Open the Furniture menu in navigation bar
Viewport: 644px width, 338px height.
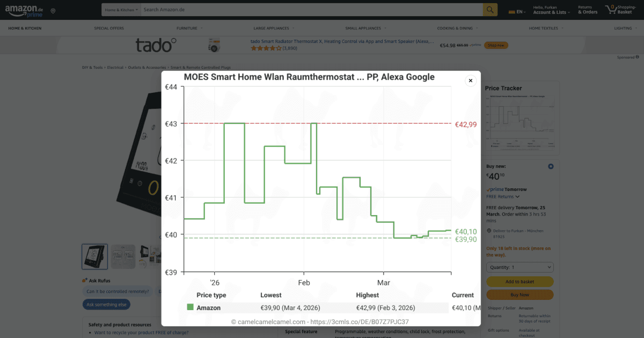189,28
